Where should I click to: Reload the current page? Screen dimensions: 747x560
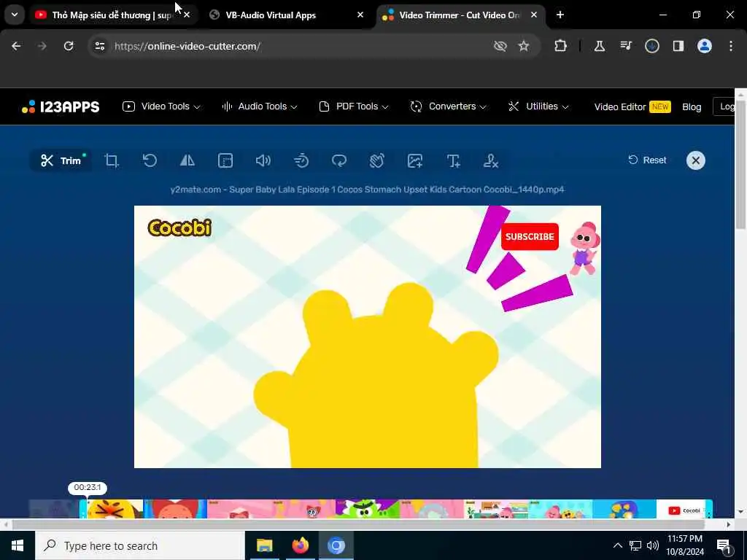click(x=69, y=46)
